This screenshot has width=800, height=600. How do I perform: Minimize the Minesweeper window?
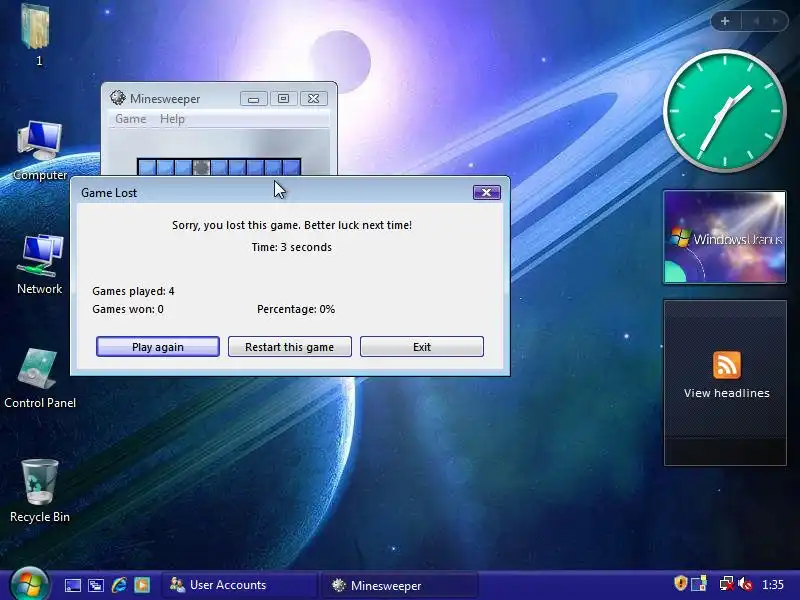(254, 98)
